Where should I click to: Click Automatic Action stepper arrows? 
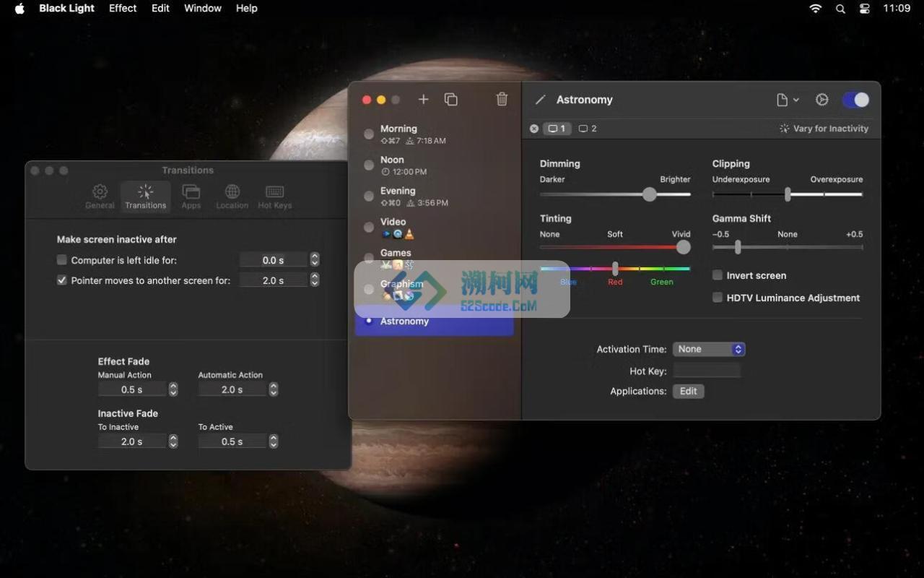coord(274,389)
